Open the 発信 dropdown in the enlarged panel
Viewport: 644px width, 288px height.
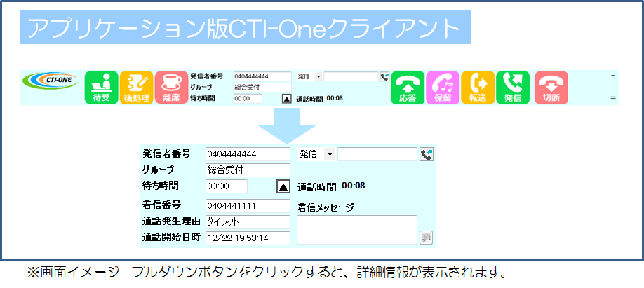[x=330, y=154]
